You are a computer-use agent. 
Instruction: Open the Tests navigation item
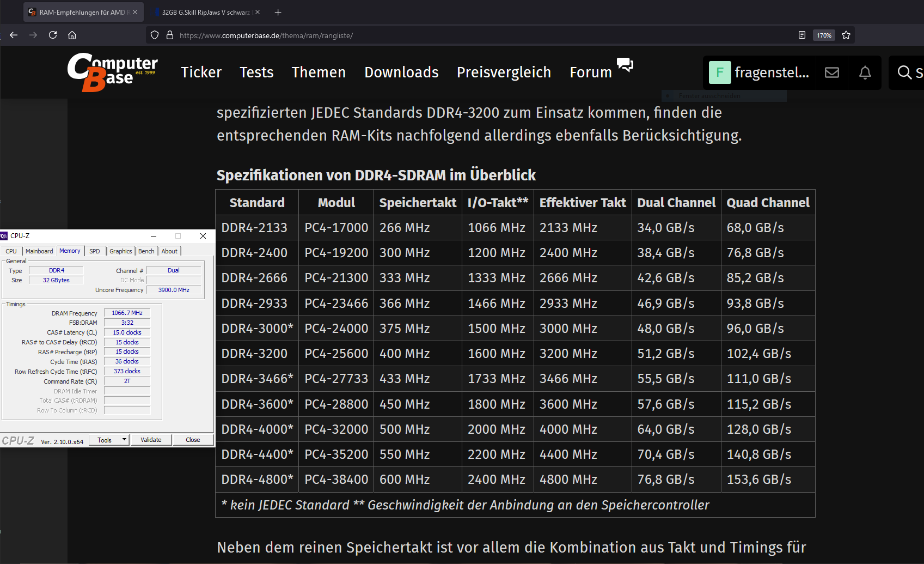click(256, 72)
